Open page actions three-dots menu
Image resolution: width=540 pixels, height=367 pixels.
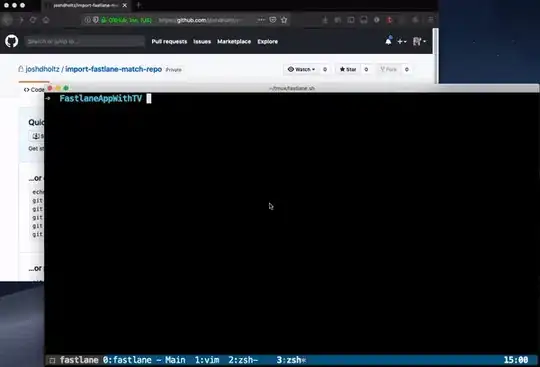[261, 20]
